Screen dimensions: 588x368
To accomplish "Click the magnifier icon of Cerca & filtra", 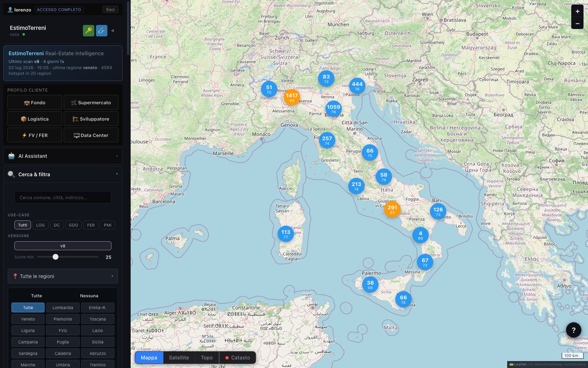I will point(11,174).
